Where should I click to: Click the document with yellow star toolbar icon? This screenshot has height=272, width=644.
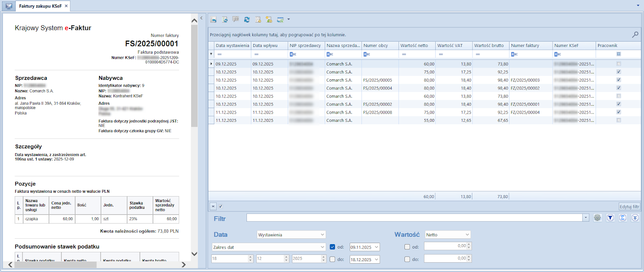pos(268,20)
